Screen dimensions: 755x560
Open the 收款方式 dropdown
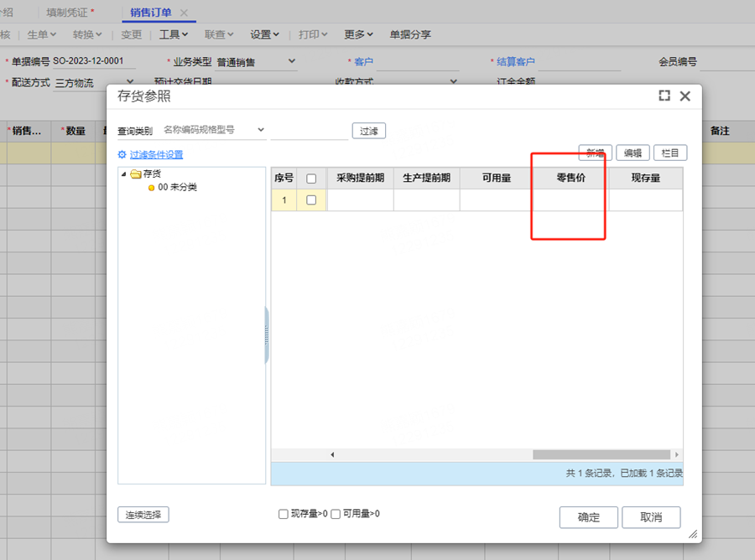click(453, 81)
